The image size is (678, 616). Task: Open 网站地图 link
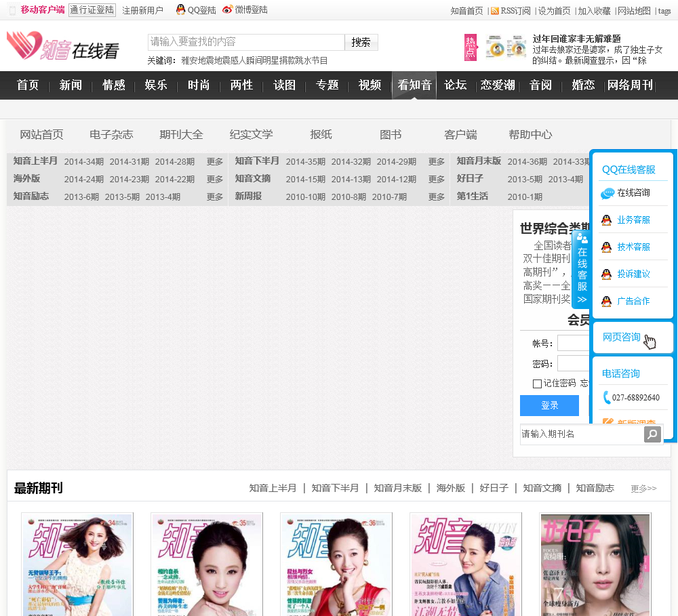coord(634,12)
